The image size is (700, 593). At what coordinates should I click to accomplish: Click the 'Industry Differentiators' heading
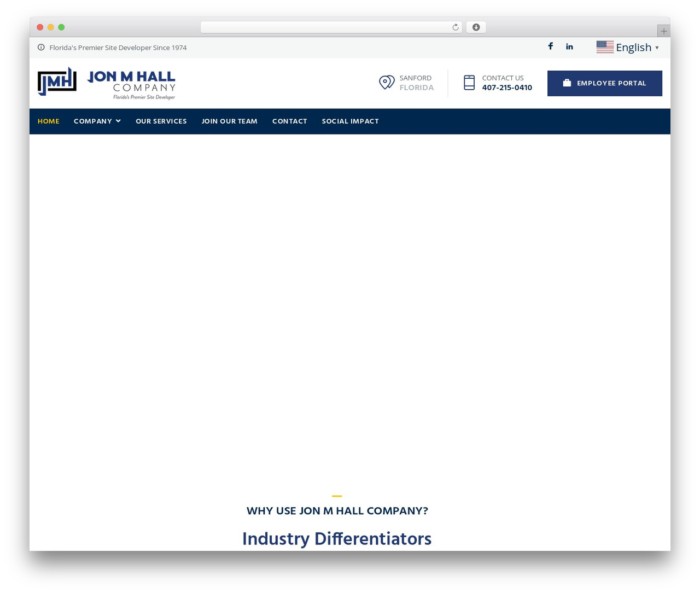(337, 539)
